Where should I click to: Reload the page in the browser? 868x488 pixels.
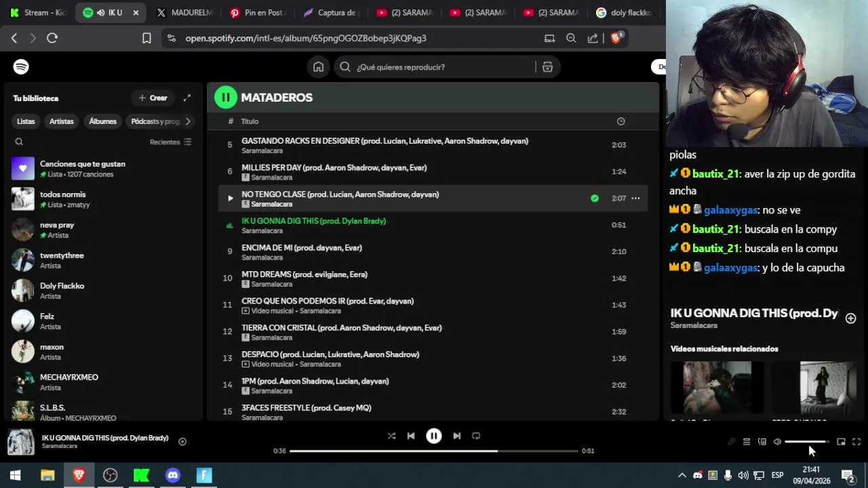pos(52,38)
